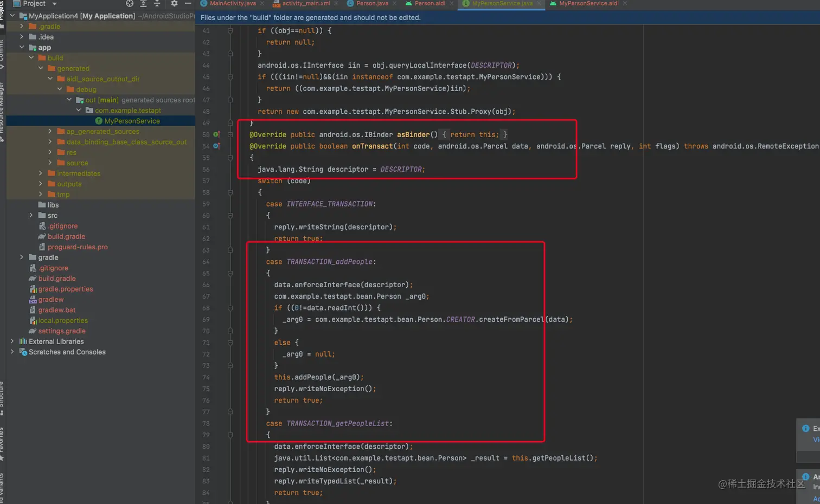
Task: Expand the data_binding_base_class_source_out folder
Action: [x=50, y=141]
